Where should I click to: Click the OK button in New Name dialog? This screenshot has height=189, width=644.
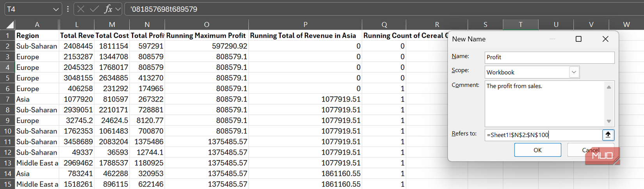coord(537,150)
